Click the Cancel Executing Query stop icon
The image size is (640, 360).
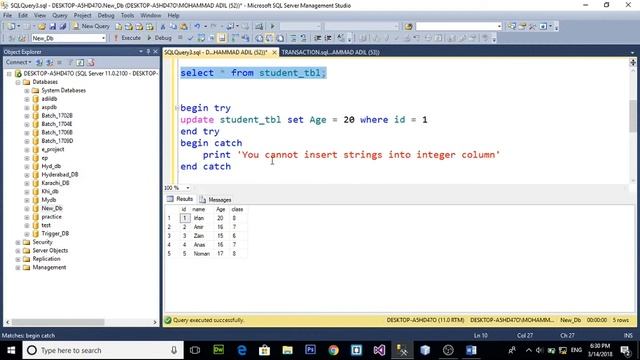[x=180, y=38]
